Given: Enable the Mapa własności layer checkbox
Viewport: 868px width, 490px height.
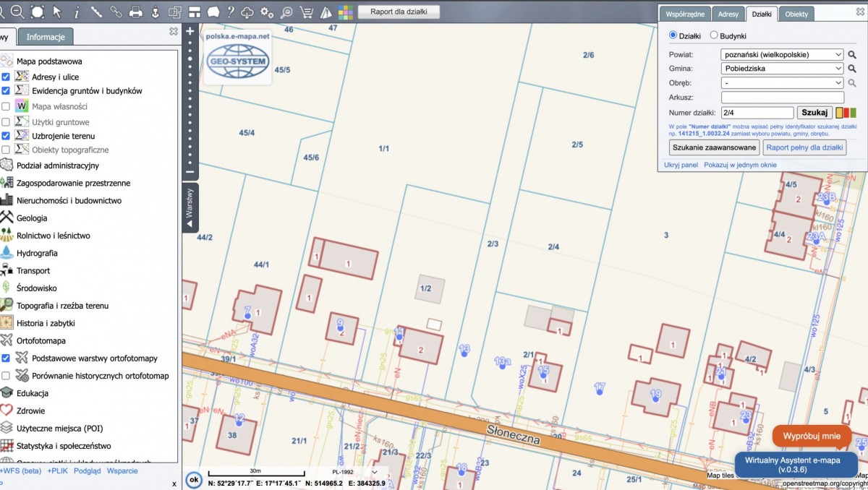Looking at the screenshot, I should 6,106.
